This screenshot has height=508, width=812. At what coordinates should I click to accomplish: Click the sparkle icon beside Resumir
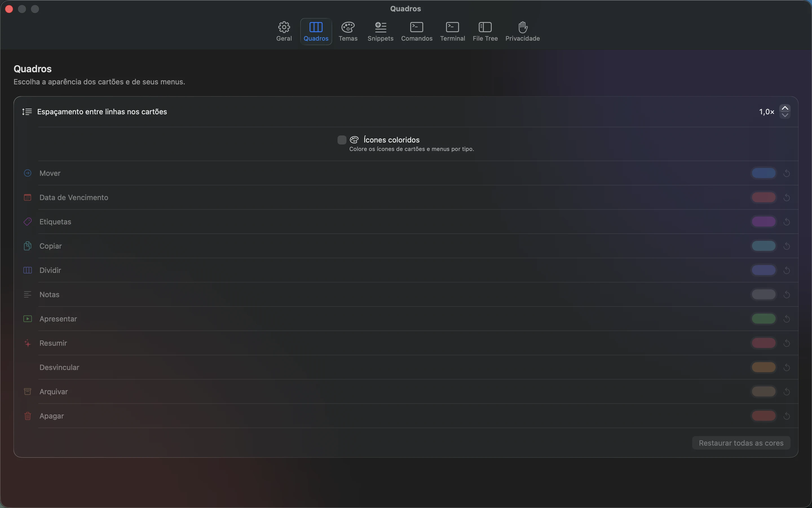tap(28, 343)
